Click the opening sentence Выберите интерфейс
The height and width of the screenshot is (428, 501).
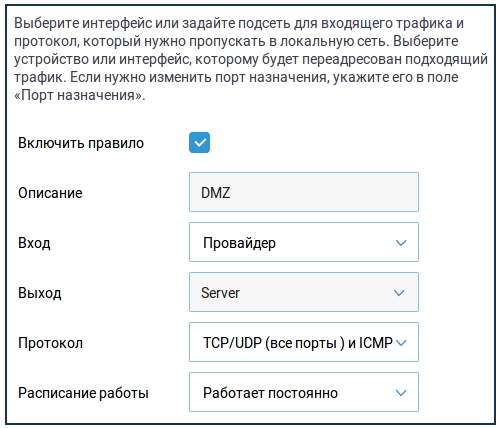(237, 32)
